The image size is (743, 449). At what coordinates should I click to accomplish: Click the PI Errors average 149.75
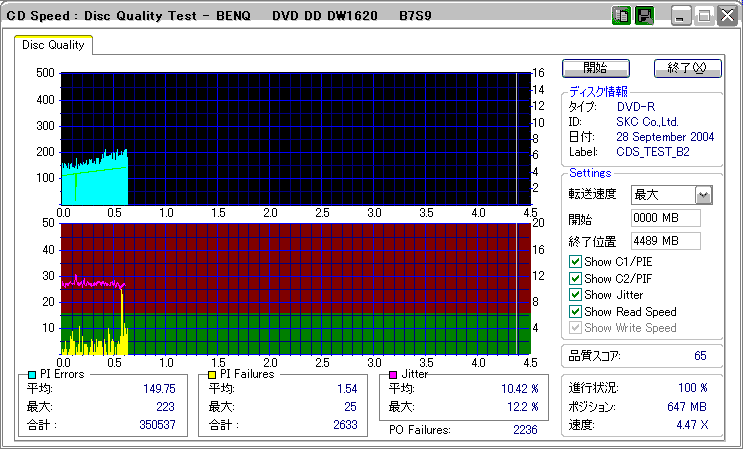(159, 389)
